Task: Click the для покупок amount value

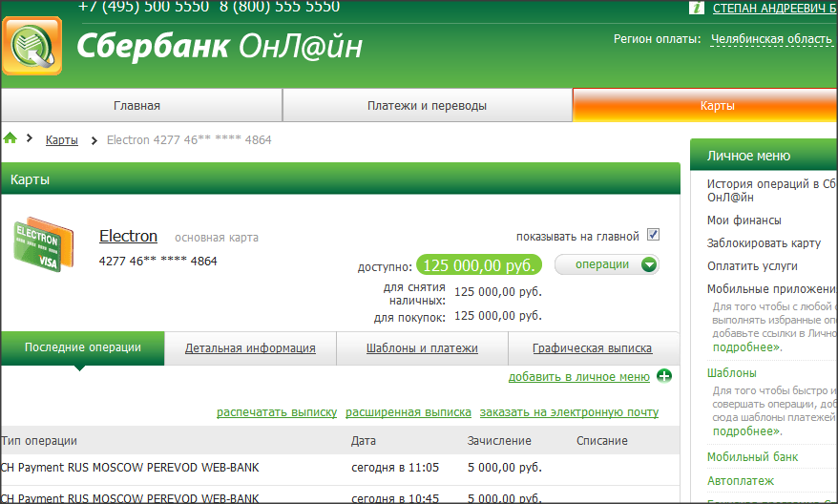Action: pos(498,316)
